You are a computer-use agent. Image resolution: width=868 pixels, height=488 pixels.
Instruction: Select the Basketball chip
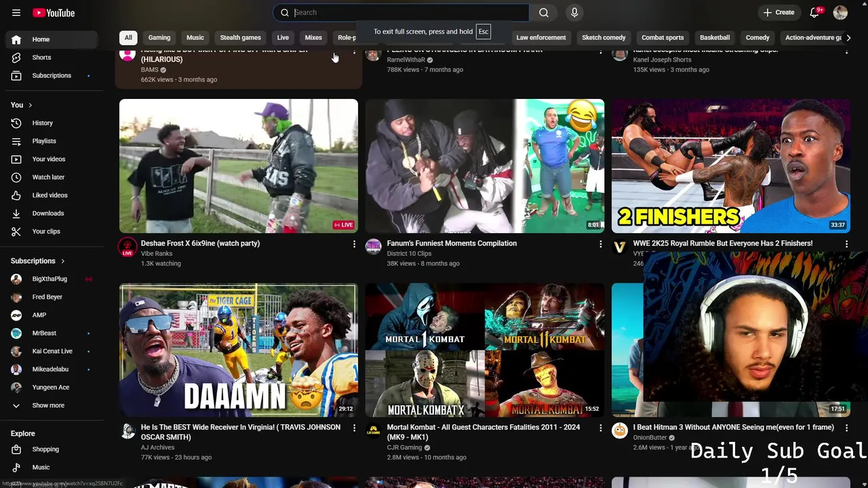pyautogui.click(x=715, y=37)
